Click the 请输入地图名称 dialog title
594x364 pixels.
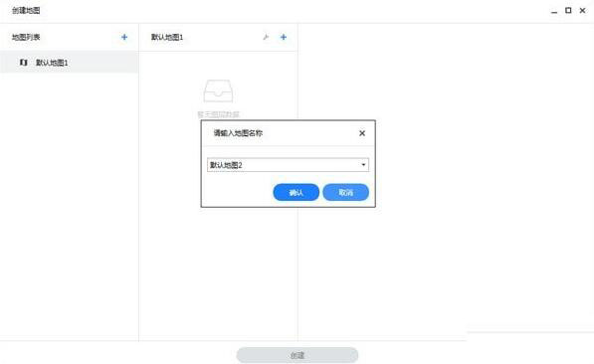coord(238,133)
